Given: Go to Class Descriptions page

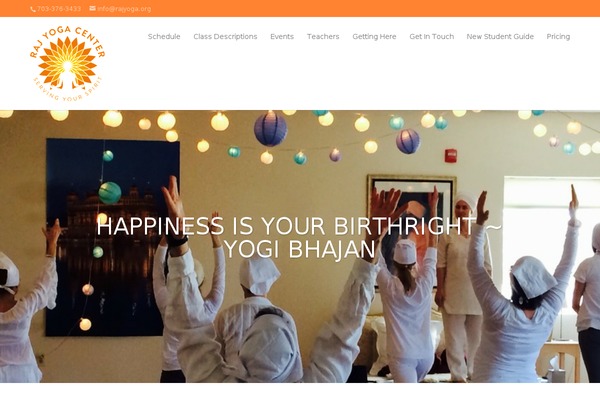Looking at the screenshot, I should 225,36.
